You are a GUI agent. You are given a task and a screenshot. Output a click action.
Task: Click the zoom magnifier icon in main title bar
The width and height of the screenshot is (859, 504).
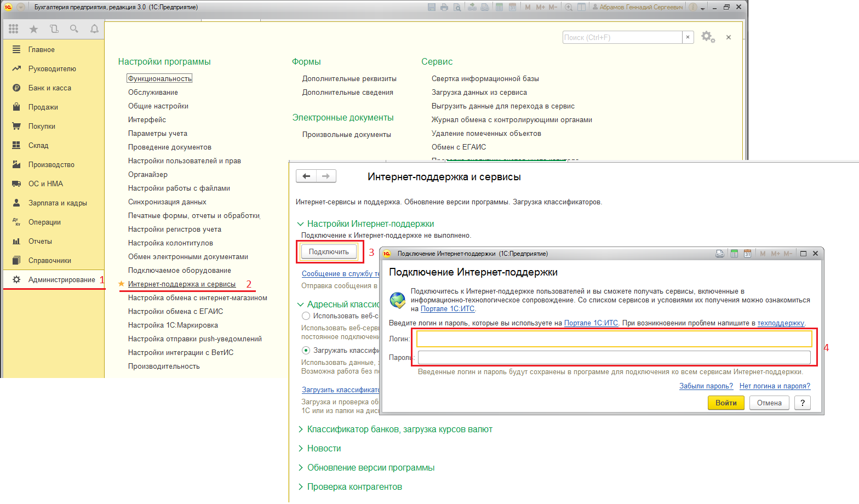[x=569, y=7]
